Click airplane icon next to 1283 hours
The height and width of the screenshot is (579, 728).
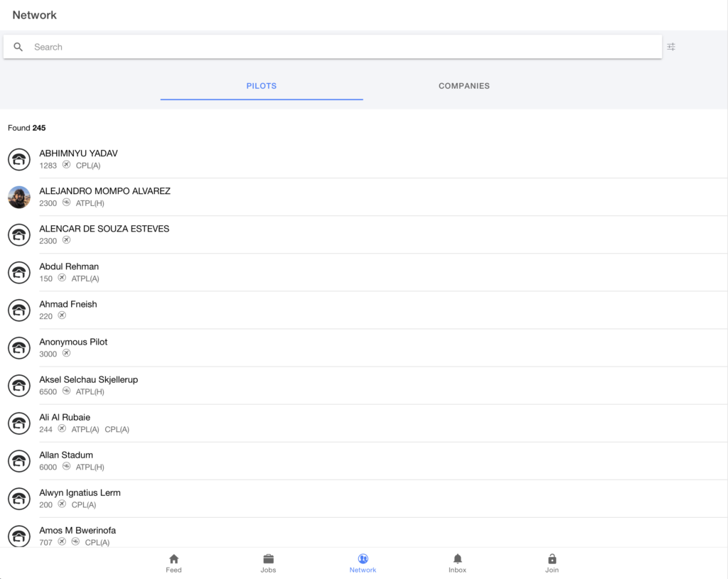coord(66,165)
